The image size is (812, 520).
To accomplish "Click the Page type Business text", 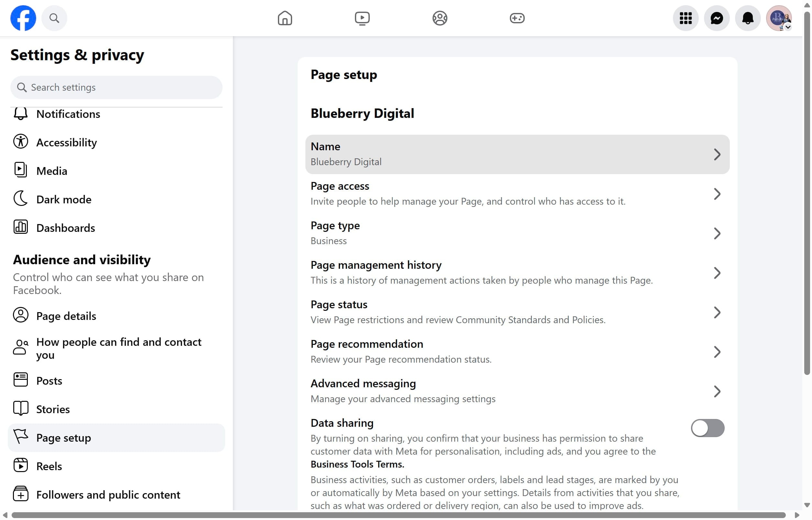I will [x=328, y=241].
